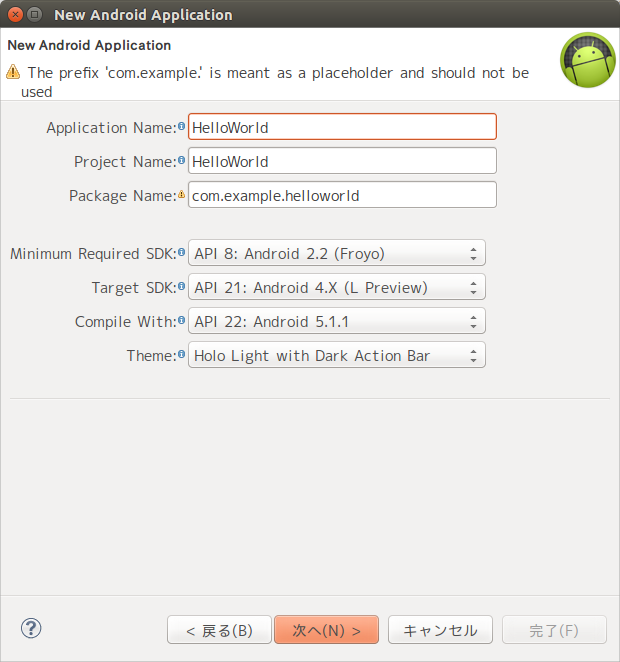This screenshot has width=620, height=662.
Task: Click info icon beside Theme label
Action: [181, 354]
